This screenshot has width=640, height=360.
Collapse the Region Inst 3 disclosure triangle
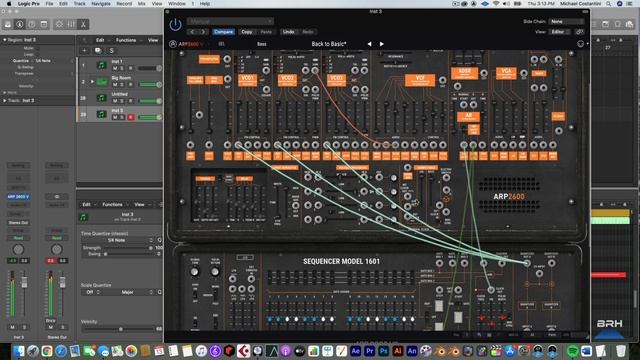click(4, 40)
